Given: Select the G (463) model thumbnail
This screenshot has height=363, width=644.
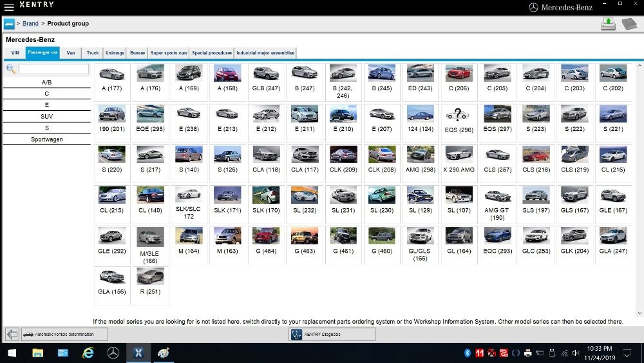Looking at the screenshot, I should (304, 237).
